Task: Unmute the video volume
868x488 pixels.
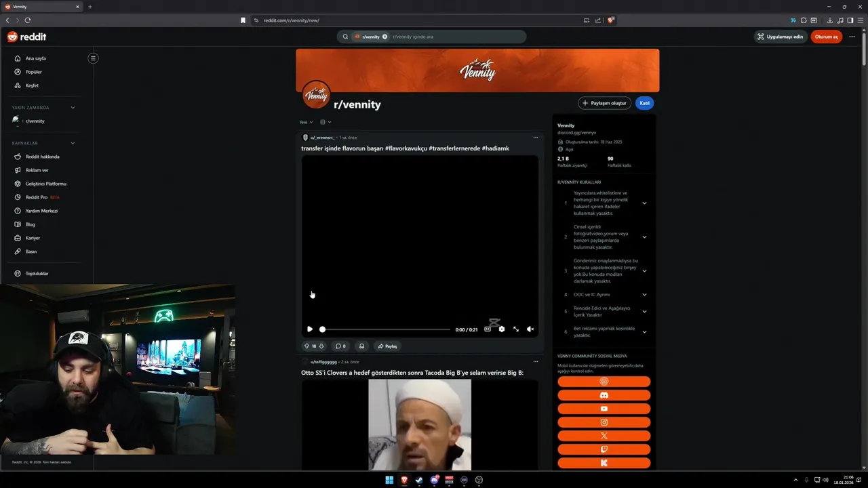Action: [530, 329]
